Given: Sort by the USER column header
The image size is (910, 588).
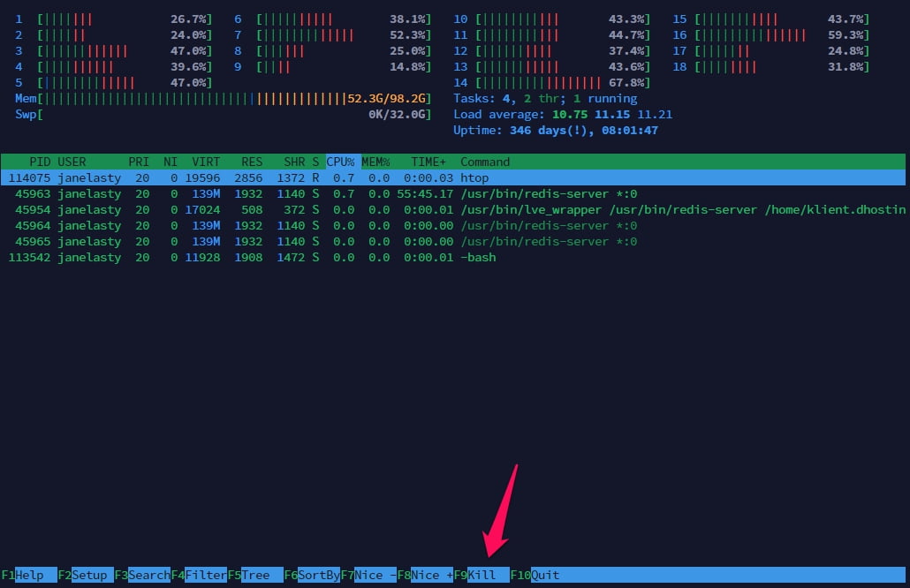Looking at the screenshot, I should coord(72,162).
